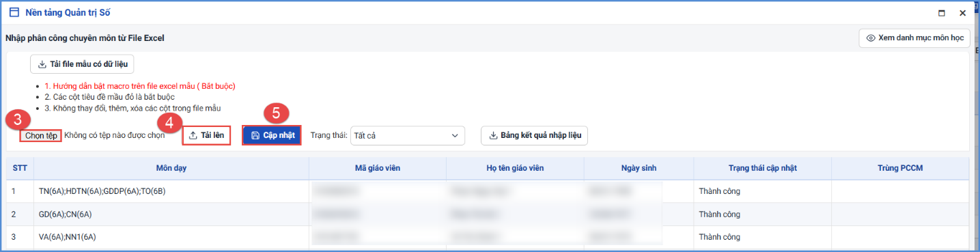Click the Cập nhật button

click(272, 135)
